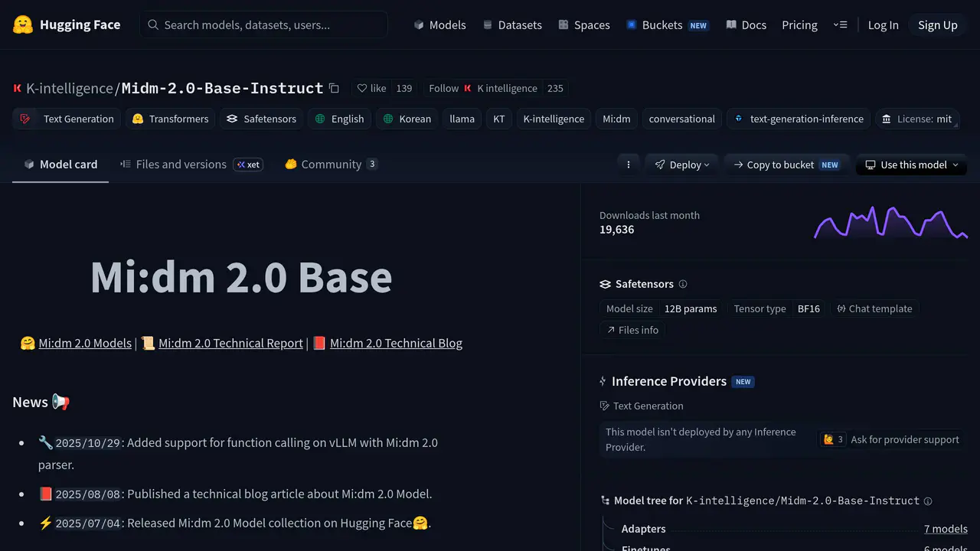Follow K intelligence organization
This screenshot has width=980, height=551.
[483, 88]
